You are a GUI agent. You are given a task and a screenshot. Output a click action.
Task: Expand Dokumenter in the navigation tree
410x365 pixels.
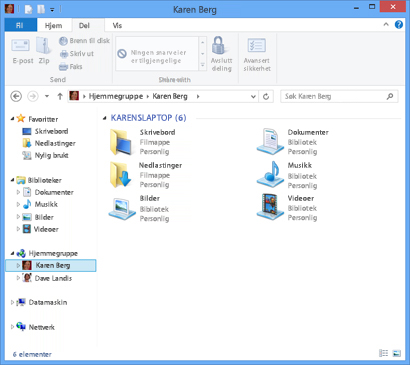pyautogui.click(x=18, y=192)
